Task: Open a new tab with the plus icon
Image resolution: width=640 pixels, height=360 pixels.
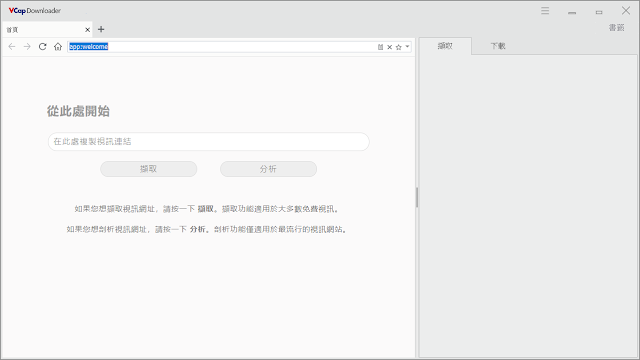Action: click(x=101, y=29)
